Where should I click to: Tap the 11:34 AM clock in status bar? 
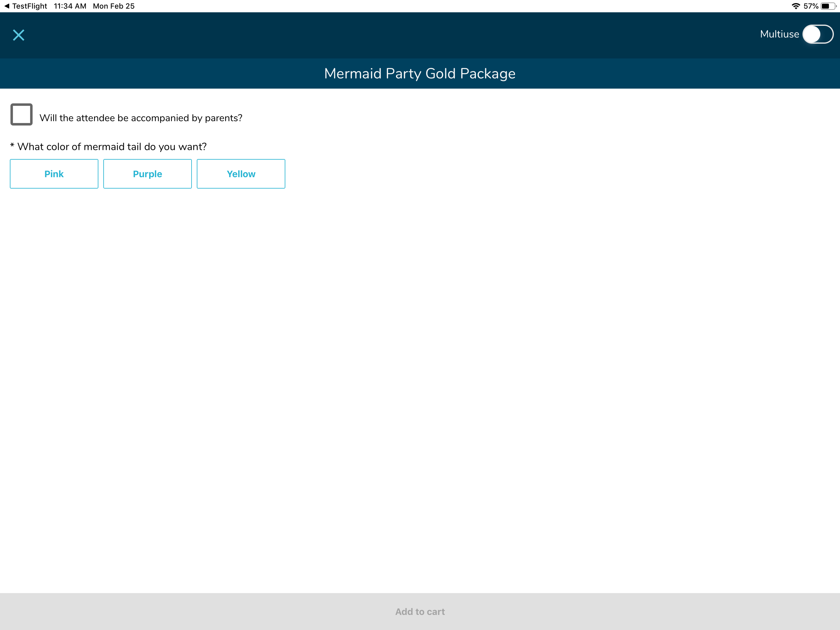coord(70,6)
